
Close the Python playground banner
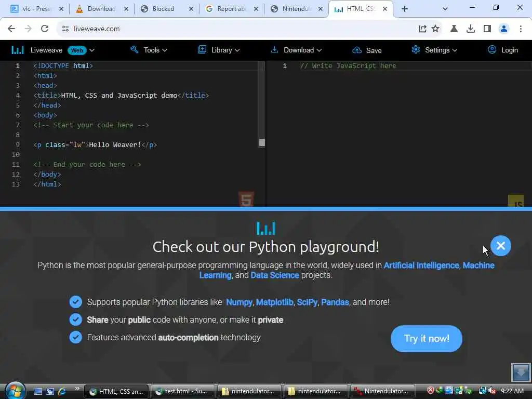tap(501, 246)
